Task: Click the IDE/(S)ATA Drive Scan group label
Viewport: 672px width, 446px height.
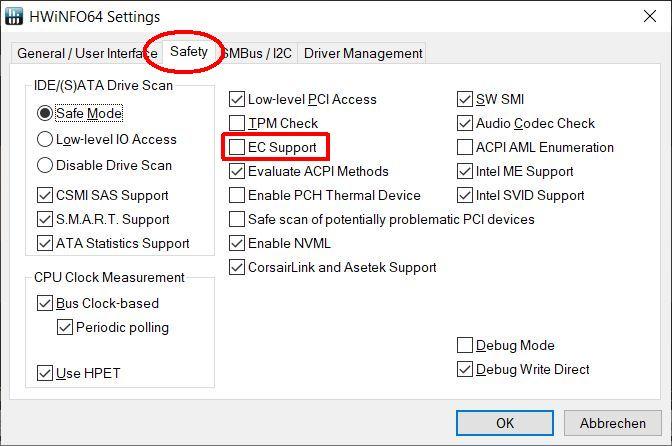Action: [103, 85]
